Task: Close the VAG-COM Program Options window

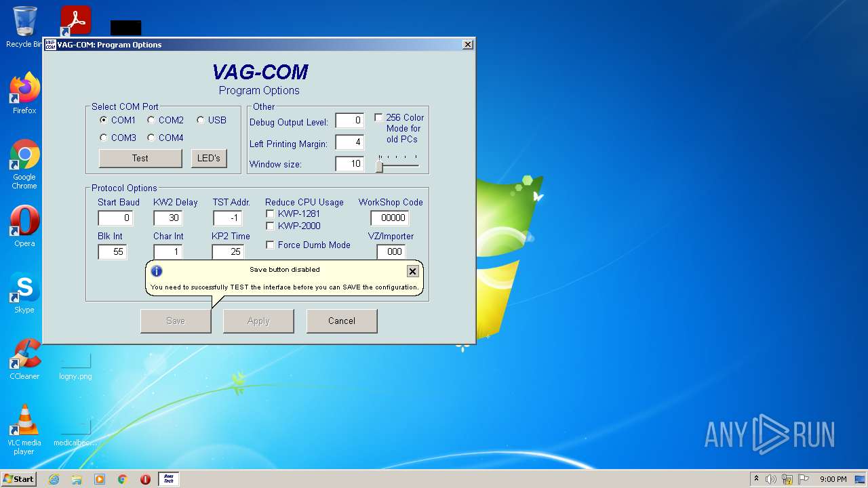Action: point(468,45)
